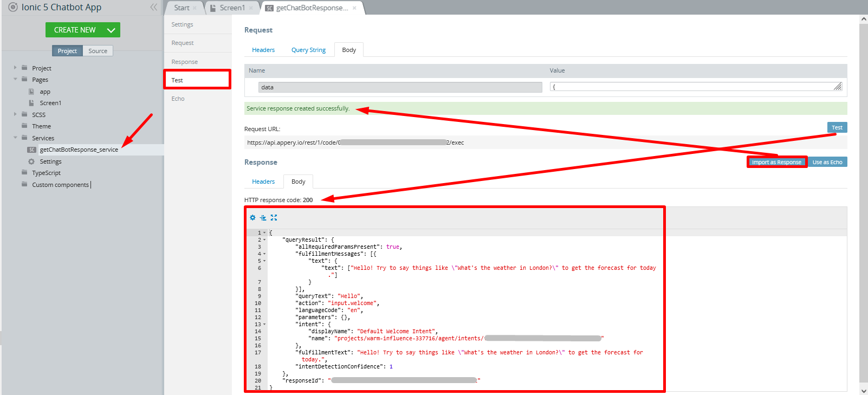
Task: Click the CREATE NEW button
Action: (x=83, y=30)
